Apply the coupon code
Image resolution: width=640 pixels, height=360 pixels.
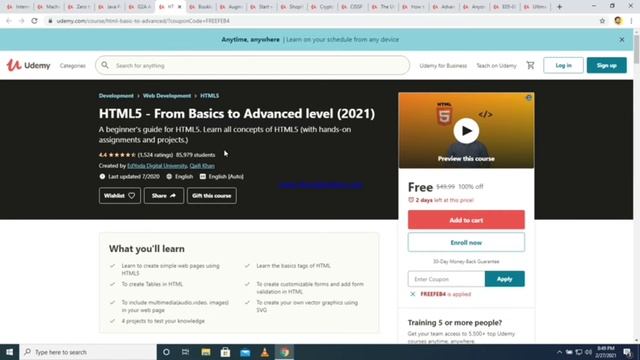click(504, 279)
